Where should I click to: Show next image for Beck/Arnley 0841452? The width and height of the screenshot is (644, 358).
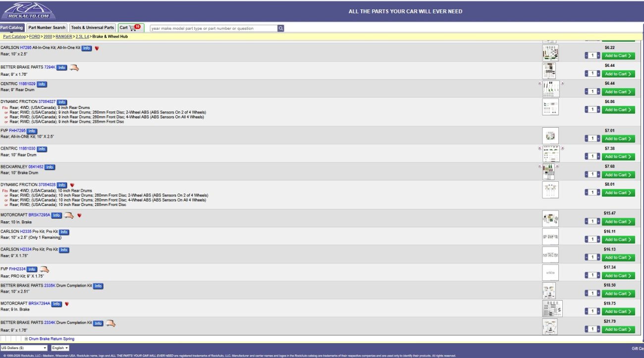click(556, 166)
